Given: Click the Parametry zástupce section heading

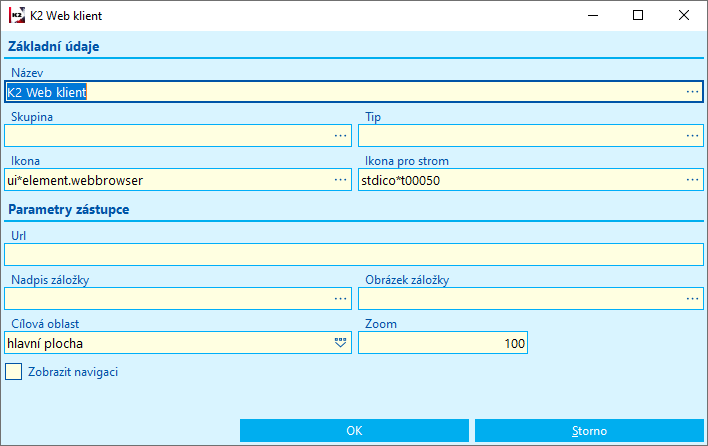Looking at the screenshot, I should [x=69, y=209].
